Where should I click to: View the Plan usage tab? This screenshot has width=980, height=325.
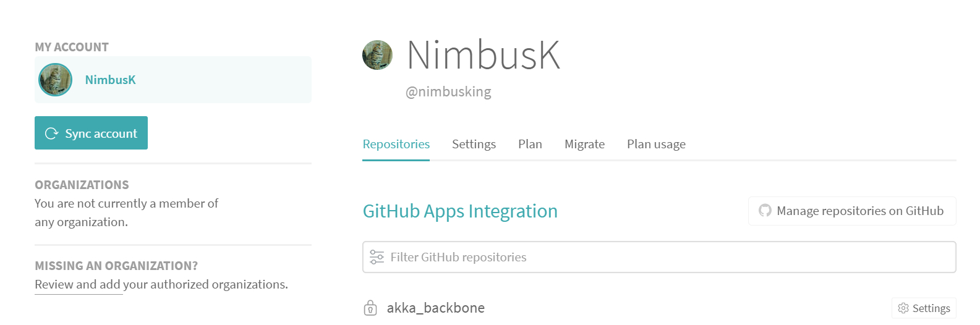[656, 145]
